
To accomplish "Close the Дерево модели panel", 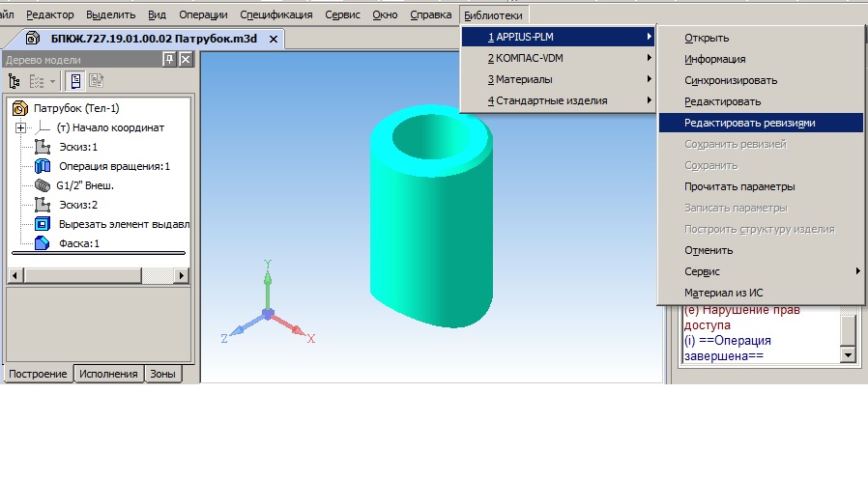I will [x=186, y=59].
